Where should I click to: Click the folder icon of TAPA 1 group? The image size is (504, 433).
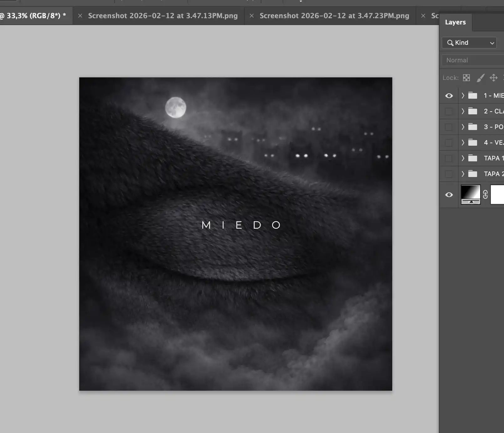pos(473,158)
